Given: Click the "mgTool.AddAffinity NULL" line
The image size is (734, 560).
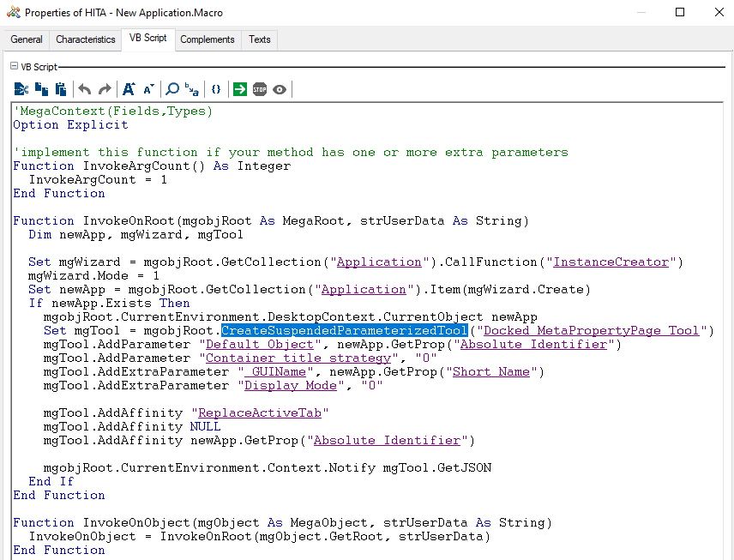Looking at the screenshot, I should [132, 426].
